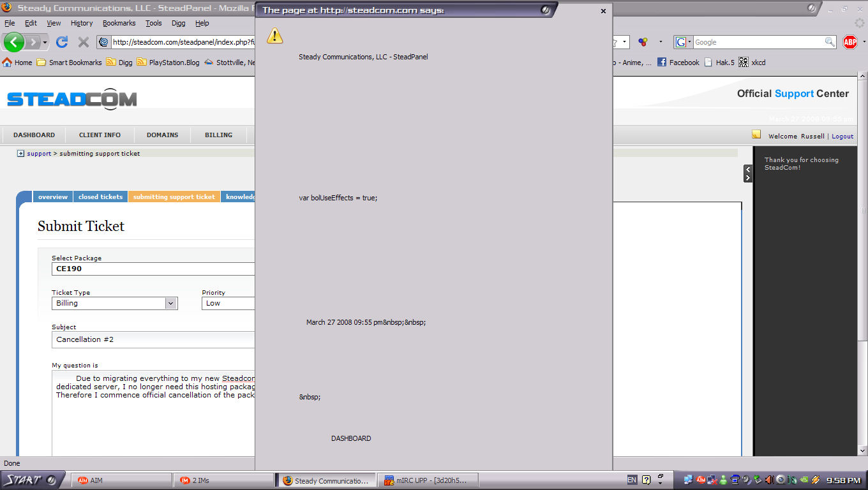
Task: Switch to the 2 IMs taskbar button
Action: 223,480
